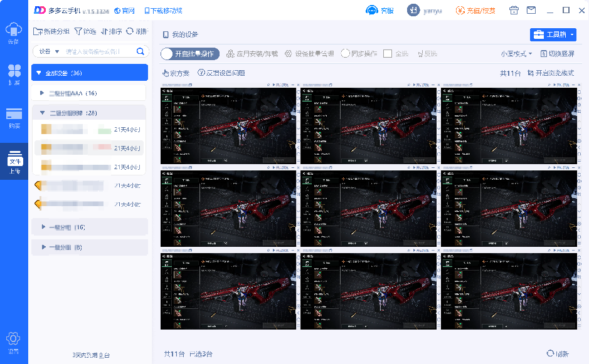Click the 排序 sort button
This screenshot has width=589, height=364.
tap(111, 31)
